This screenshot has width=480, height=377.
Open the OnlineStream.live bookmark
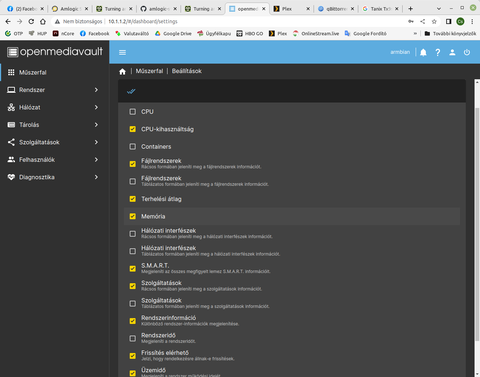[x=316, y=33]
